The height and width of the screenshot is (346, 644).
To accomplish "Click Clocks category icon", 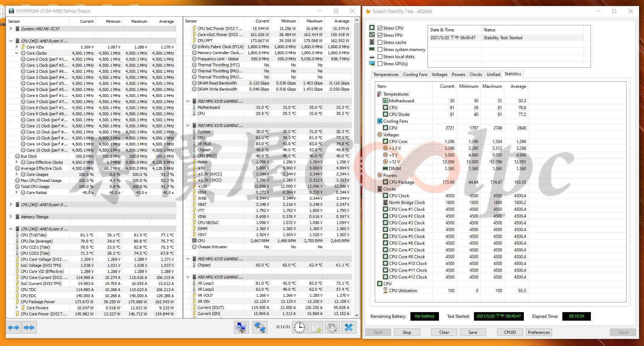I will (379, 189).
